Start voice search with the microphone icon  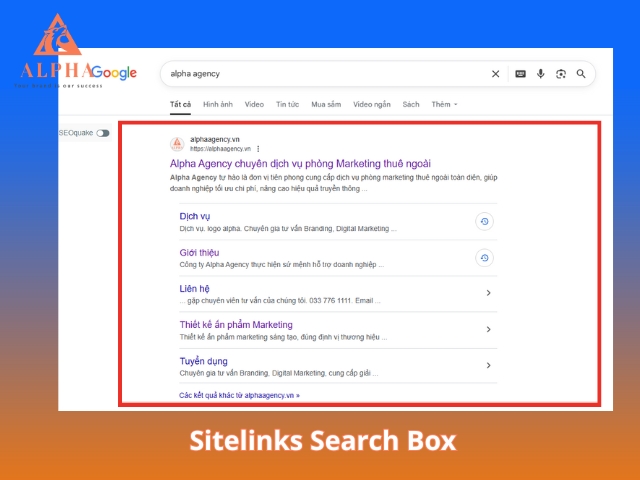(x=540, y=74)
